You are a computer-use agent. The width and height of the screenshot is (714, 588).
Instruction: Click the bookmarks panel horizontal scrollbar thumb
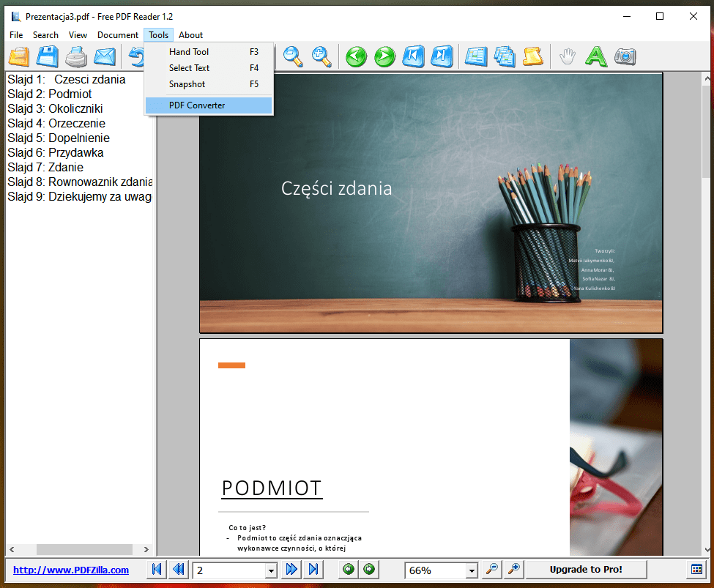(84, 549)
